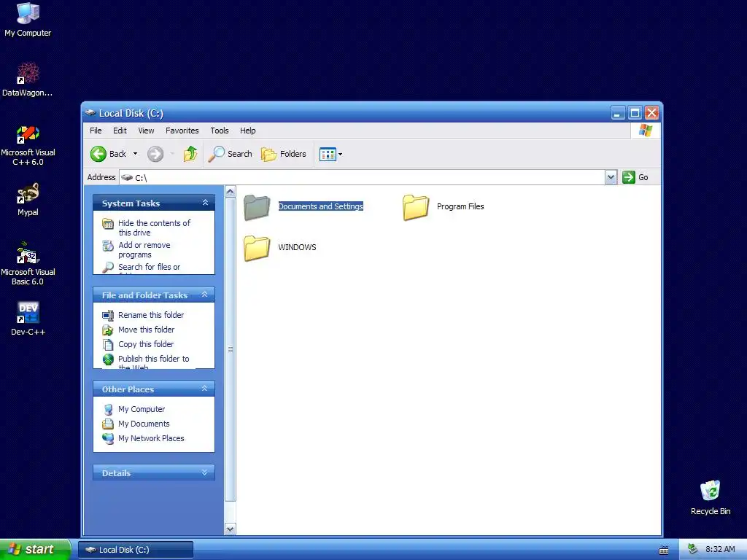Image resolution: width=747 pixels, height=560 pixels.
Task: Open the Start menu
Action: tap(35, 550)
